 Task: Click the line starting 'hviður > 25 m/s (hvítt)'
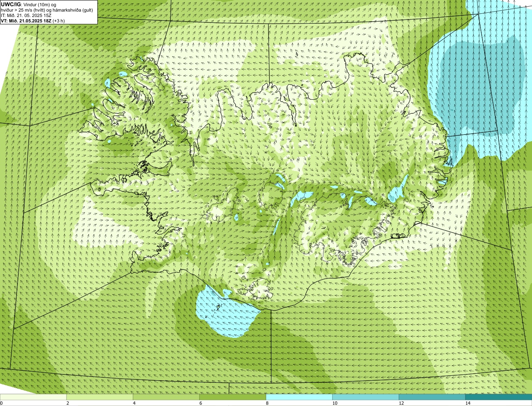pyautogui.click(x=47, y=10)
